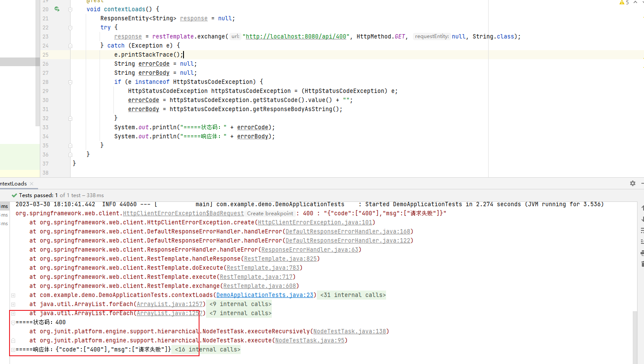Click the down arrow in console toolbar
The width and height of the screenshot is (644, 364).
coord(642,219)
